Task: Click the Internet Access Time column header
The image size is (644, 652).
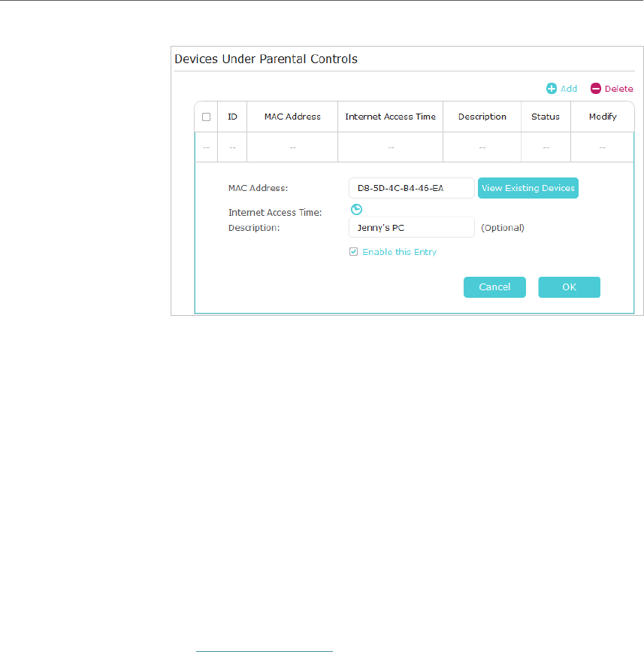Action: pyautogui.click(x=391, y=117)
